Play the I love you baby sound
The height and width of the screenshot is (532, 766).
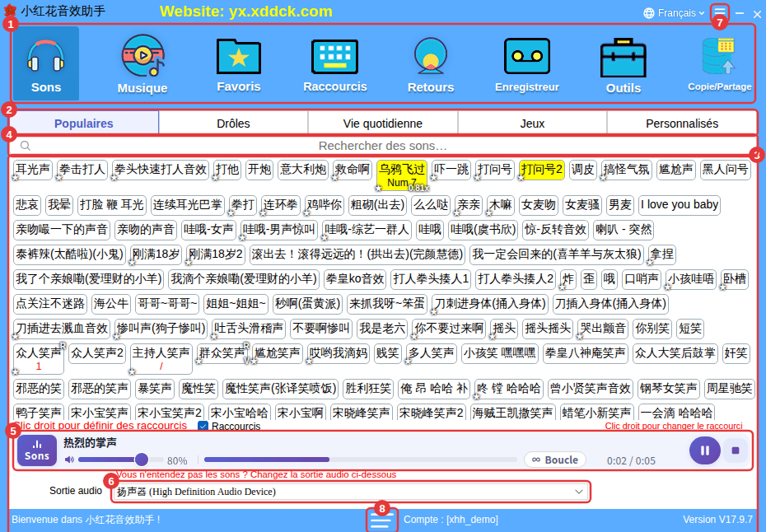tap(679, 205)
